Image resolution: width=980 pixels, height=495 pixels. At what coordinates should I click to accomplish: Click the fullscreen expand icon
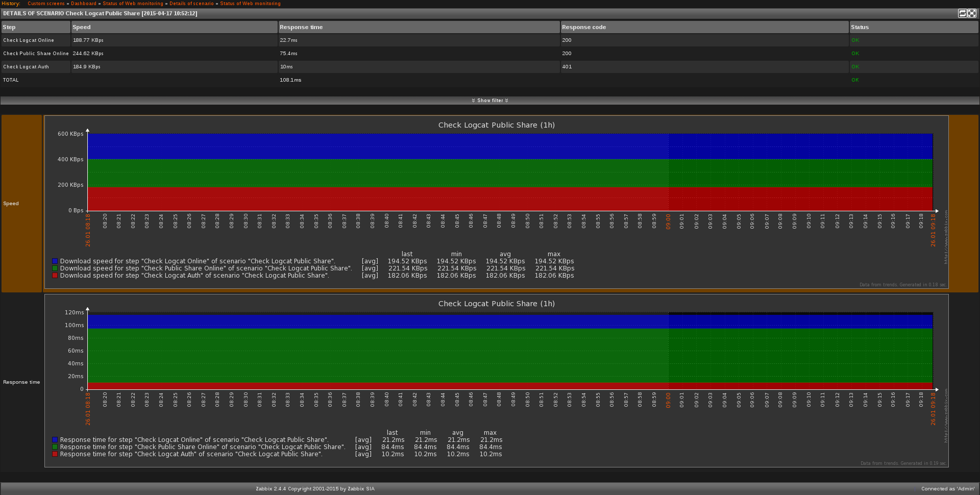[972, 13]
